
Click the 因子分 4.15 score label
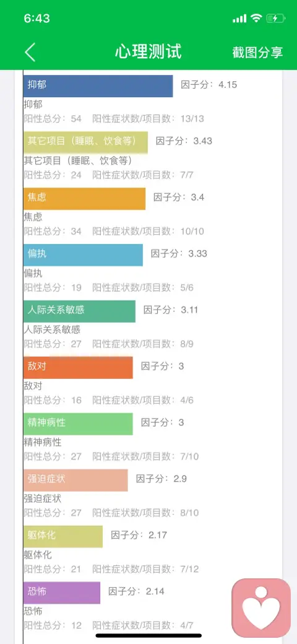pyautogui.click(x=209, y=85)
